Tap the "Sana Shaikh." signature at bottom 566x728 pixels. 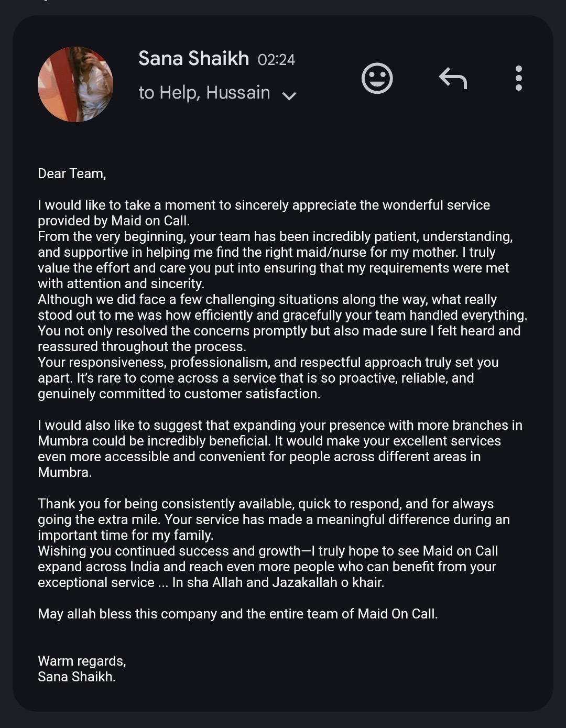(x=77, y=677)
